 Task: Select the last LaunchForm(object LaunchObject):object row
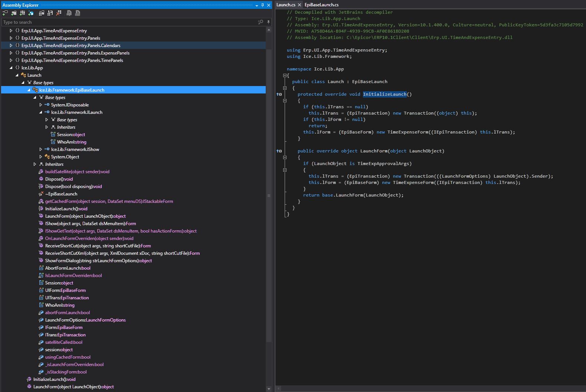tap(73, 387)
